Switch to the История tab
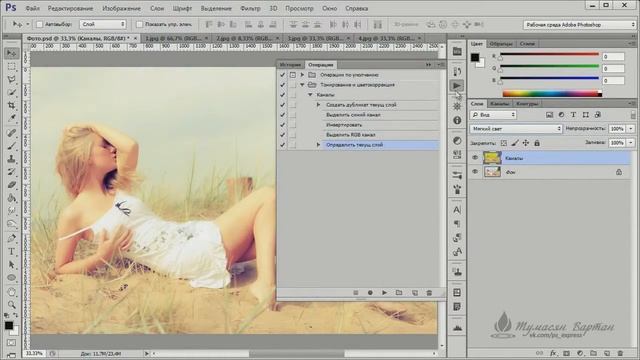Image resolution: width=640 pixels, height=360 pixels. (x=290, y=64)
